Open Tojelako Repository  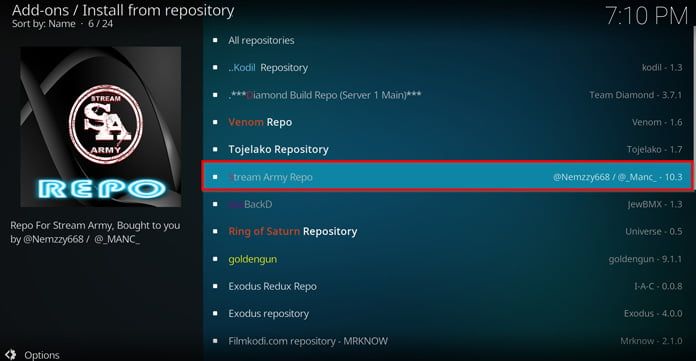pos(447,150)
